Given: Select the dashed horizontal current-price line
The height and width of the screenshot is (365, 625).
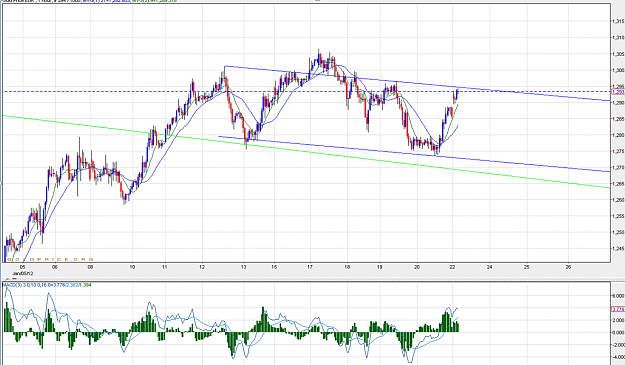Looking at the screenshot, I should point(306,92).
